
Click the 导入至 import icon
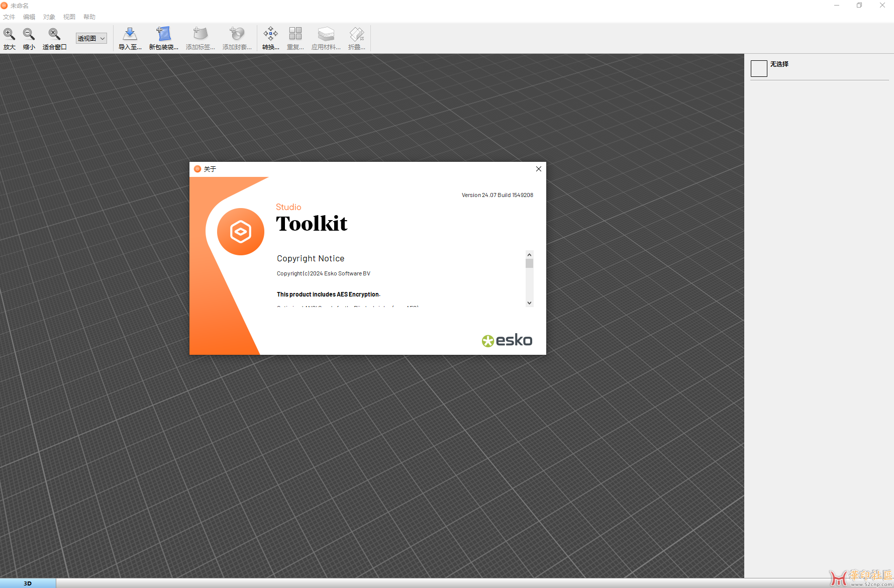[x=130, y=34]
